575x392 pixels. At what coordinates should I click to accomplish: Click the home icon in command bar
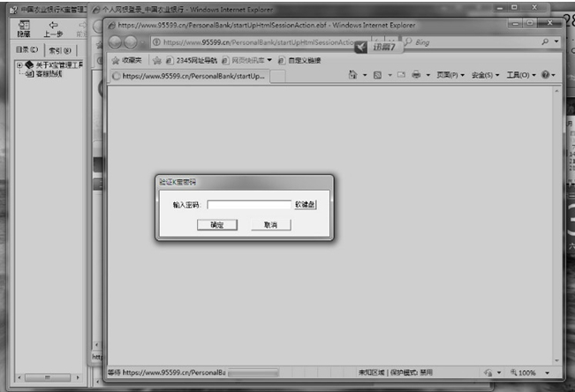(353, 76)
